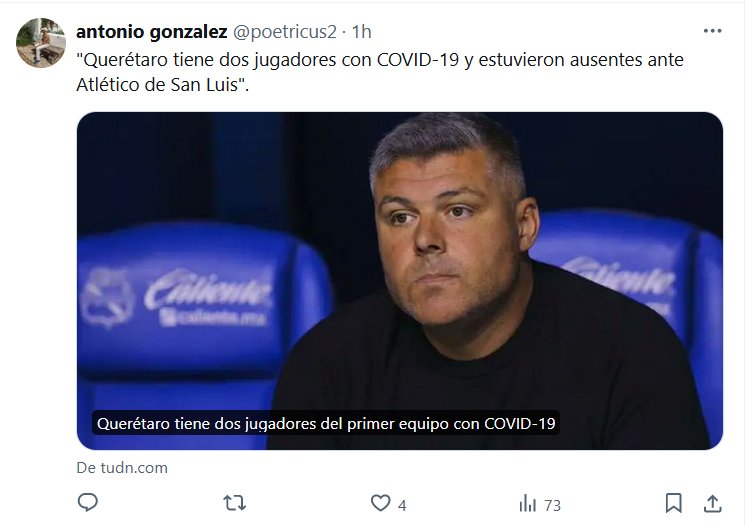Open the three-dot more options menu
Image resolution: width=746 pixels, height=526 pixels.
[712, 31]
